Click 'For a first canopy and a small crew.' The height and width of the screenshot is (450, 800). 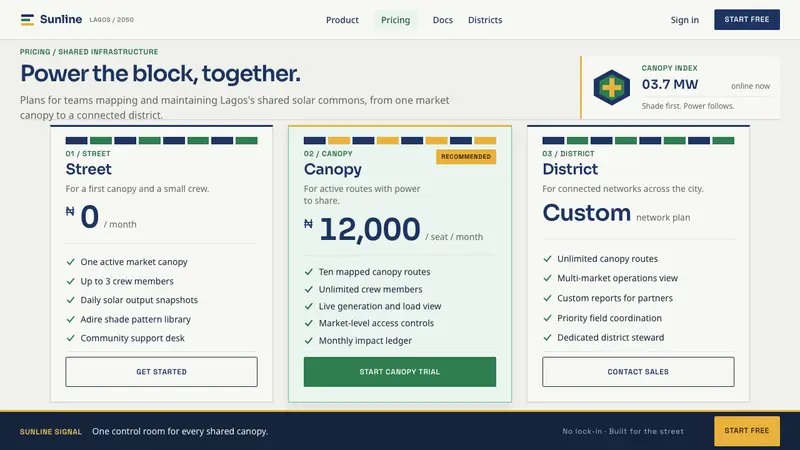point(137,189)
